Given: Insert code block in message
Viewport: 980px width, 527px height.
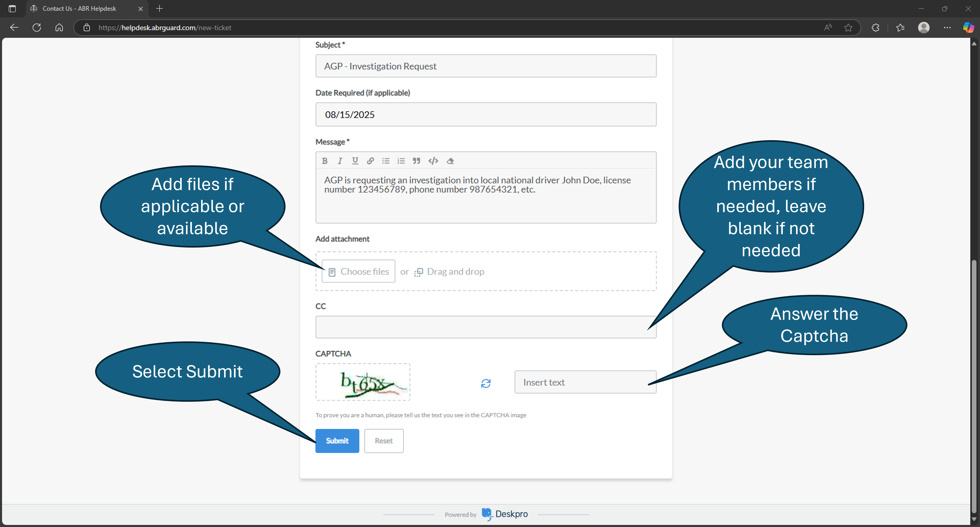Looking at the screenshot, I should (x=433, y=161).
